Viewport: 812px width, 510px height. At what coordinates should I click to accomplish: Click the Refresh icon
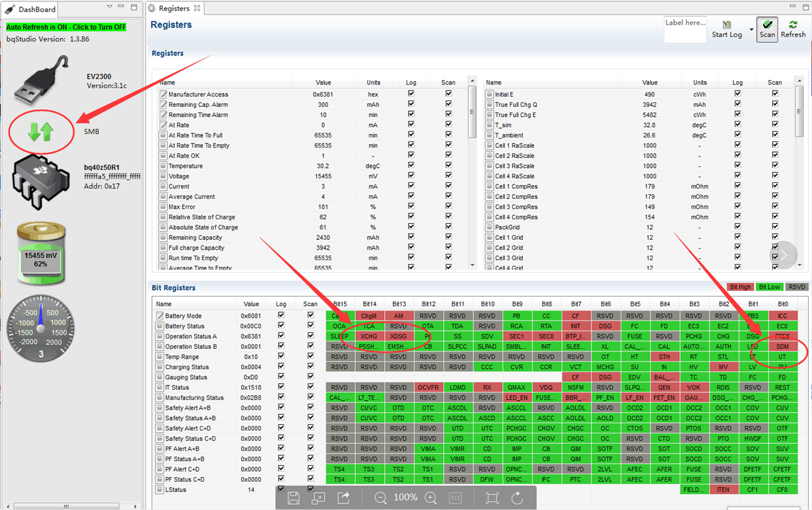(793, 24)
